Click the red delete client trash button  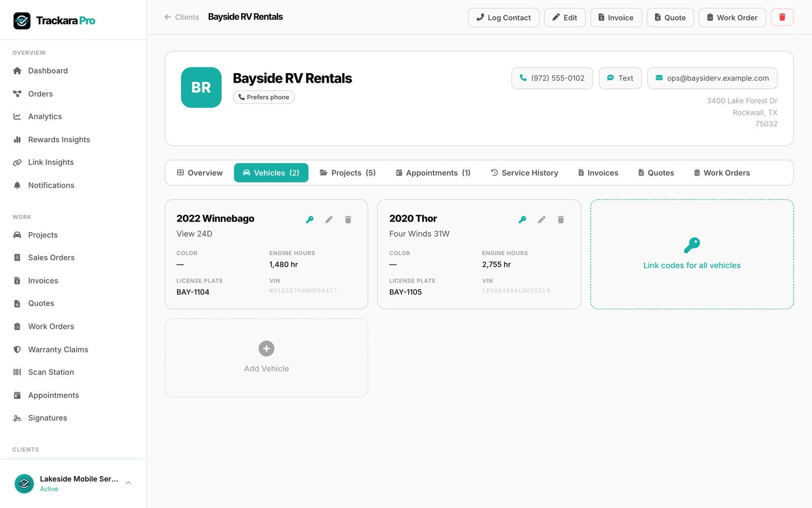coord(782,17)
